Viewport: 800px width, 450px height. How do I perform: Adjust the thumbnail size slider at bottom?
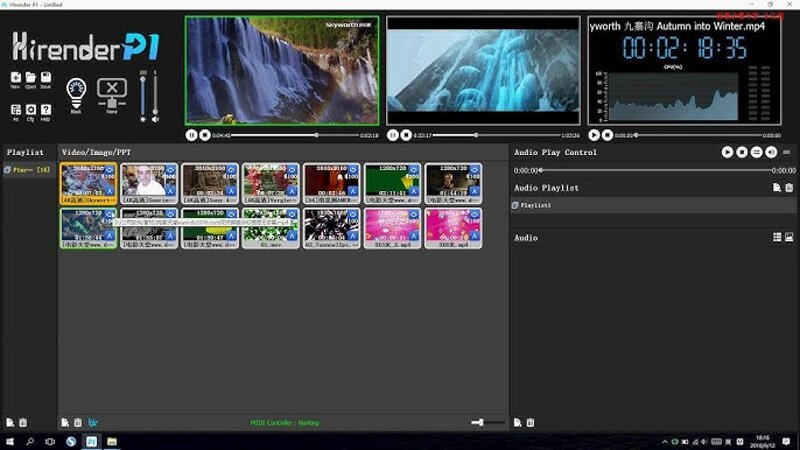(x=480, y=422)
